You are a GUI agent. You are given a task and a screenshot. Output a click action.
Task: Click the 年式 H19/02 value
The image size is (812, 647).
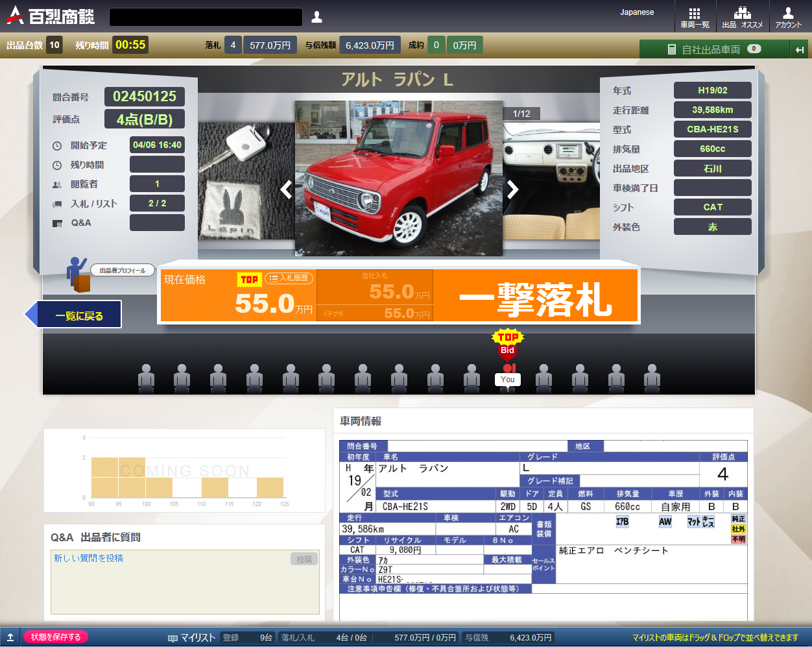click(713, 90)
